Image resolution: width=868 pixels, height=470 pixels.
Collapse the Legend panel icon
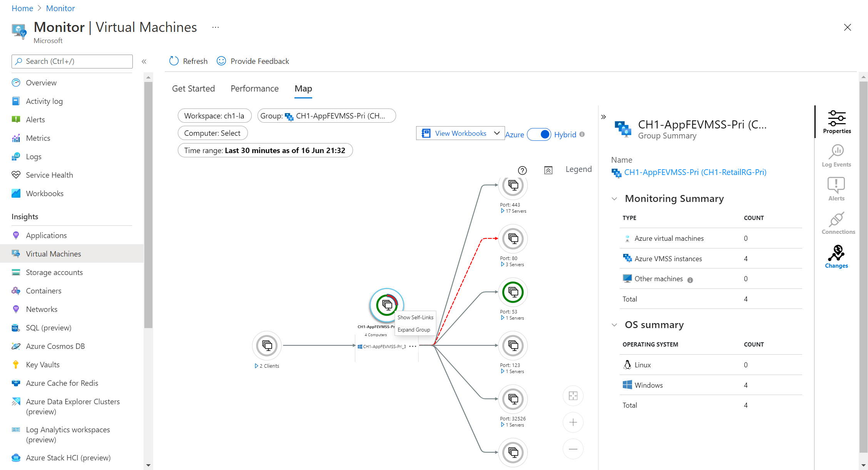tap(548, 170)
